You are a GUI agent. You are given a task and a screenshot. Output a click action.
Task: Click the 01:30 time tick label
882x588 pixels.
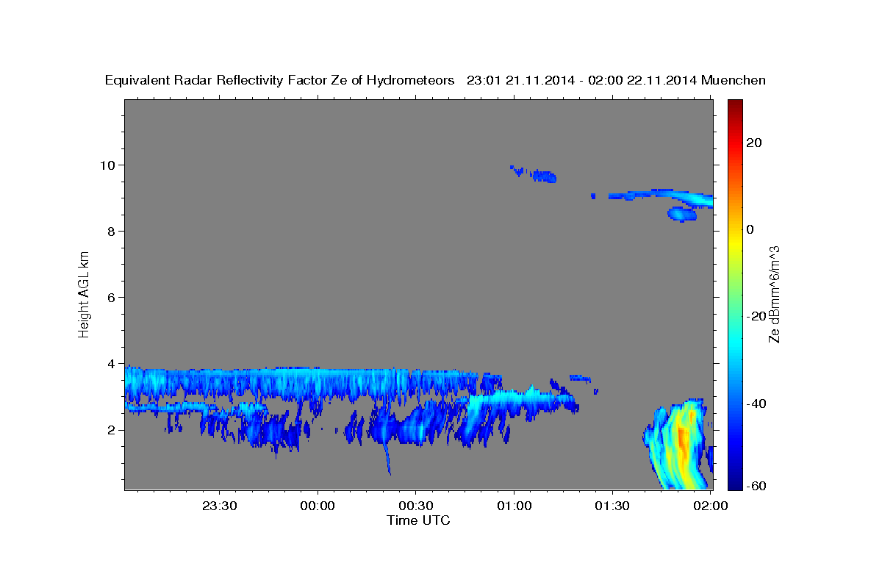click(x=612, y=506)
